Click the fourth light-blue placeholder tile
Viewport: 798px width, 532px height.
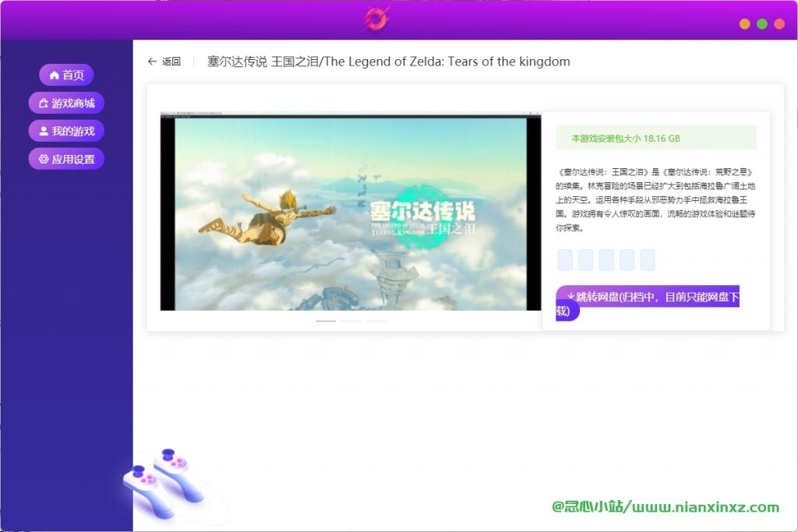[x=627, y=260]
